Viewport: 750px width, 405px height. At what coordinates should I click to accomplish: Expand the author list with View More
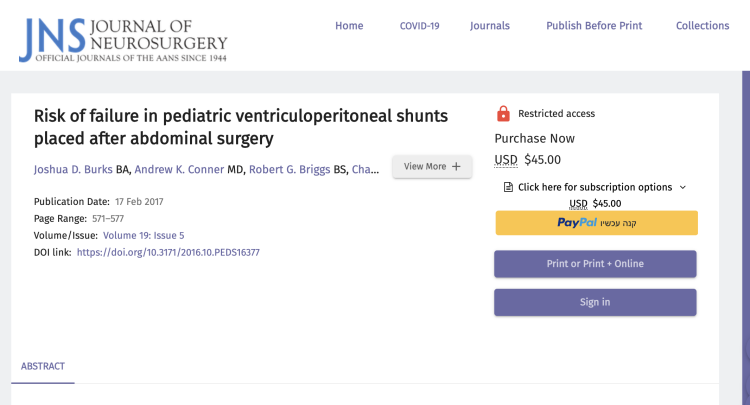[432, 167]
